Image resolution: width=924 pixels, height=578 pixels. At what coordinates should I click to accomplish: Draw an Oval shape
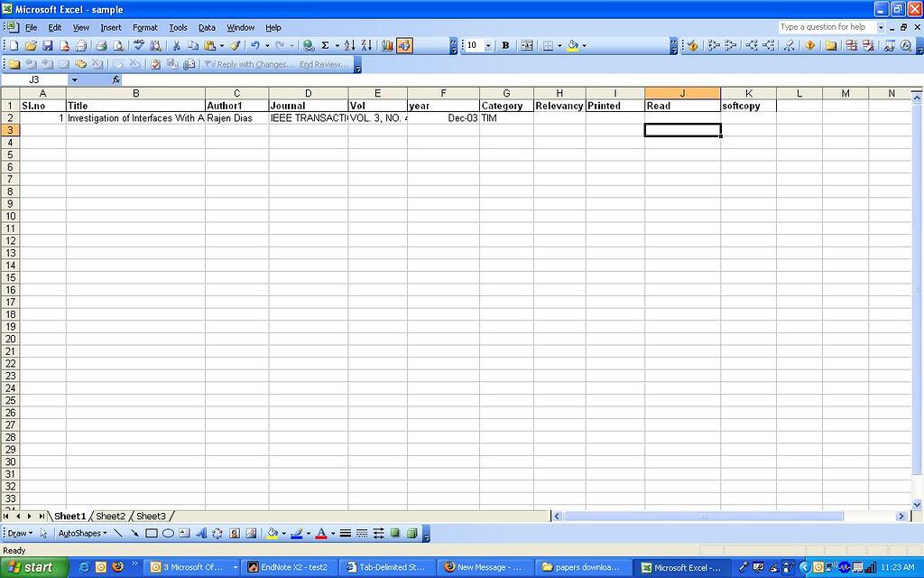168,533
